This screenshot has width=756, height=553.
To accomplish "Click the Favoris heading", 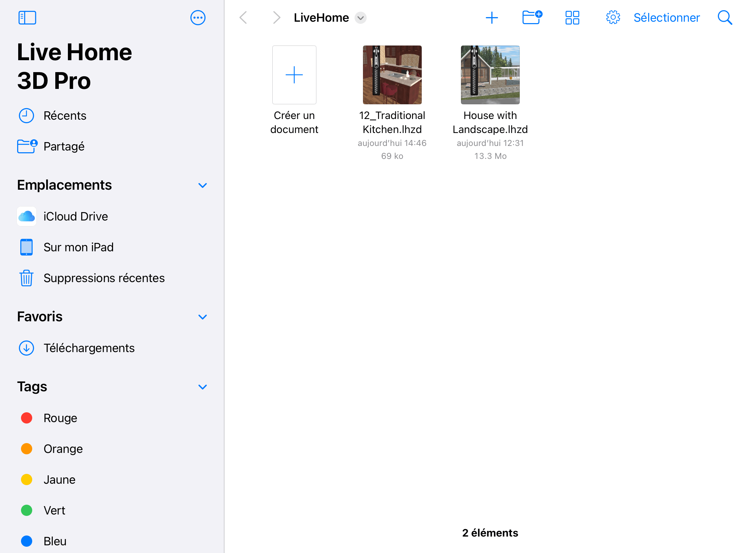I will [40, 316].
